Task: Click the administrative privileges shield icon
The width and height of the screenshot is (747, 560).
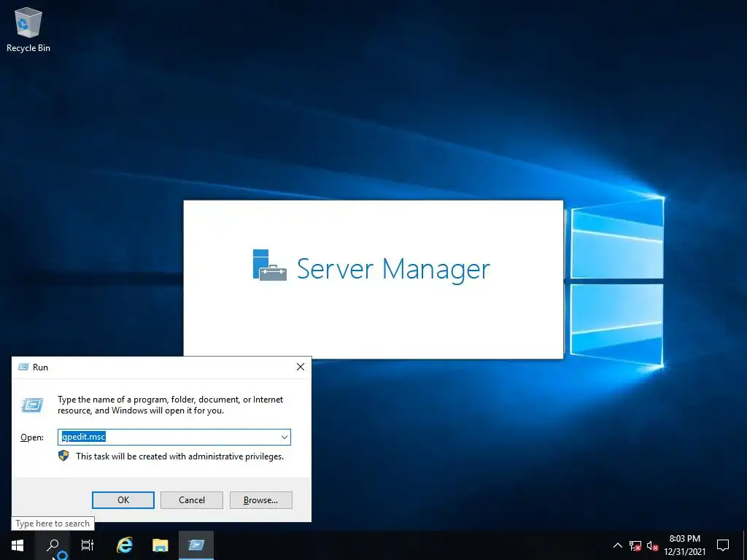Action: [x=63, y=456]
